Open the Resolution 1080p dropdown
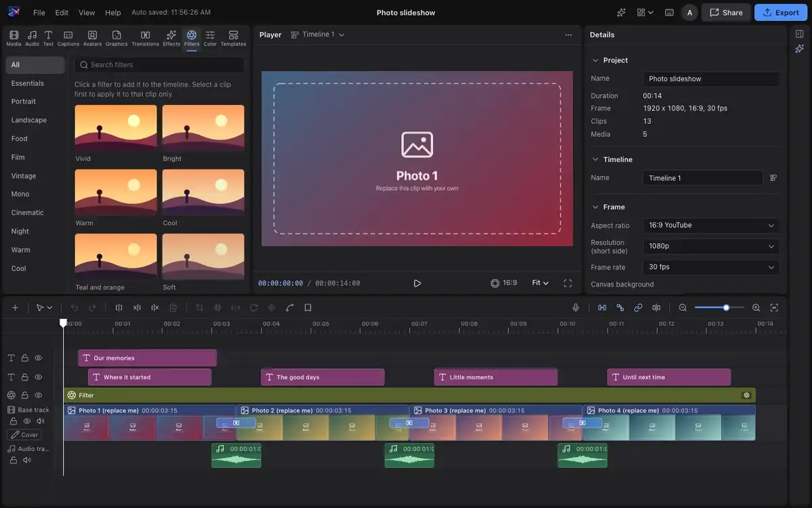Viewport: 812px width, 508px height. click(x=711, y=246)
